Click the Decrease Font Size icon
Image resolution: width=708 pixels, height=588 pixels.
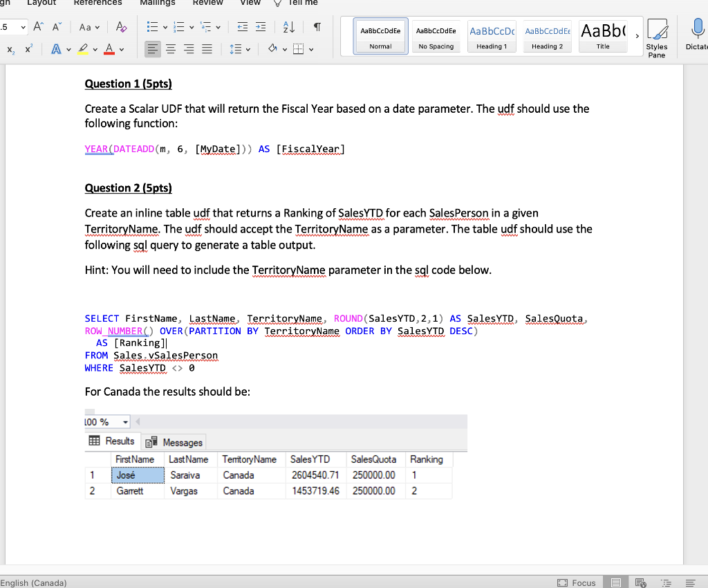57,27
